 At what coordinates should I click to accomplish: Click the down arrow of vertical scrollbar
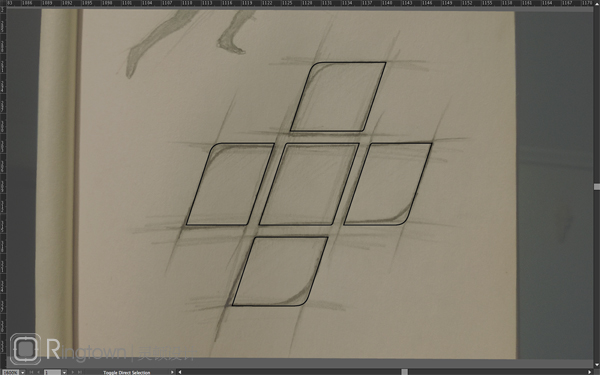pyautogui.click(x=597, y=365)
